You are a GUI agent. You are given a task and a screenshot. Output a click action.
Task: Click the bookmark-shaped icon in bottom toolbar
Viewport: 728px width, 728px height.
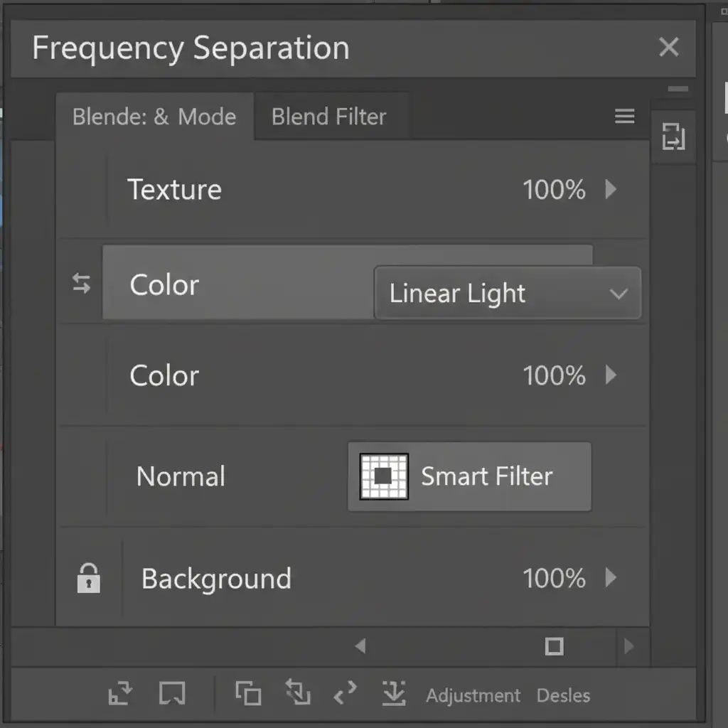172,693
